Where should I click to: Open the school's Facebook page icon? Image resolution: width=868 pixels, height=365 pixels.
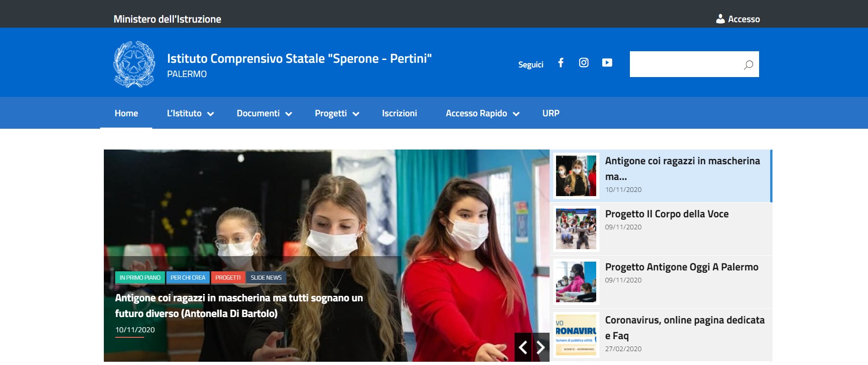(x=561, y=63)
